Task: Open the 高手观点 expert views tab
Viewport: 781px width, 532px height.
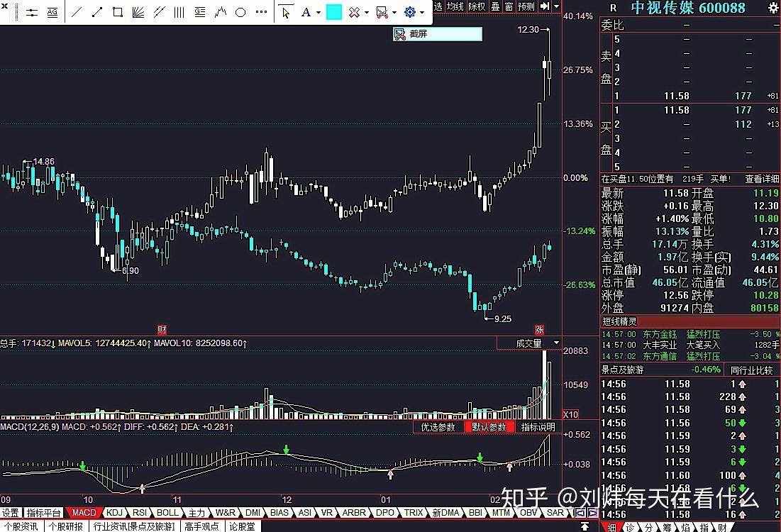Action: tap(201, 526)
